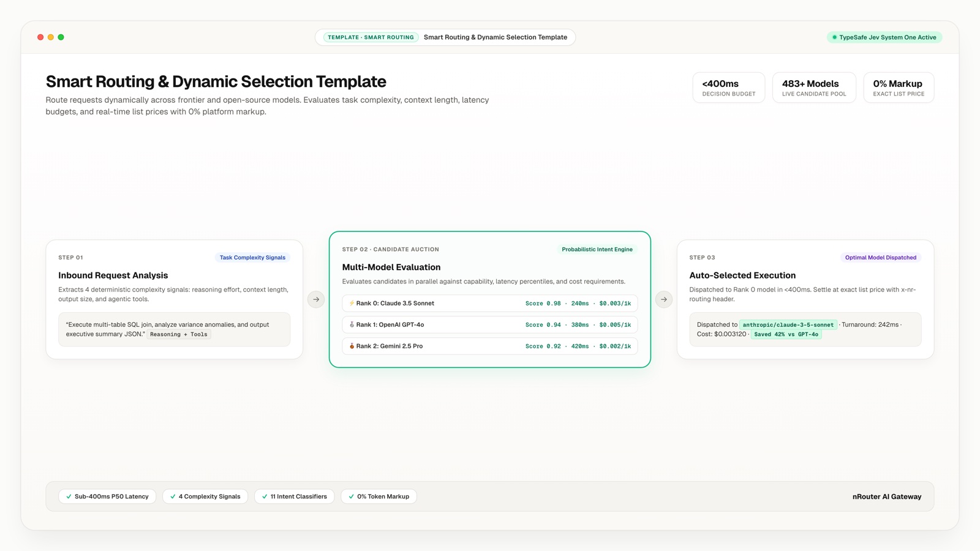
Task: Click the Smart Routing & Dynamic Selection page heading
Action: click(216, 81)
